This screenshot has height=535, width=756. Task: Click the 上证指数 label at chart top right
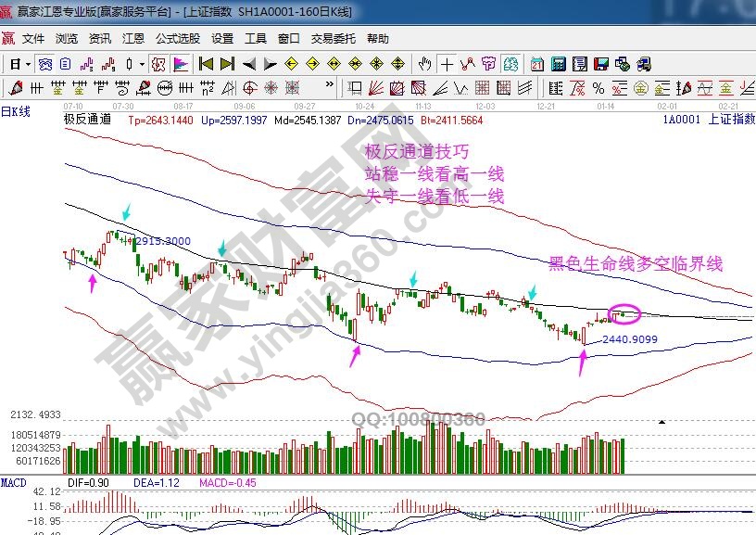pyautogui.click(x=731, y=120)
